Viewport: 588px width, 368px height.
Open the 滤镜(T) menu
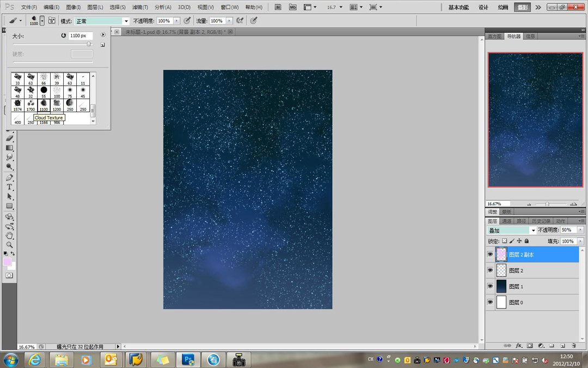click(x=140, y=7)
